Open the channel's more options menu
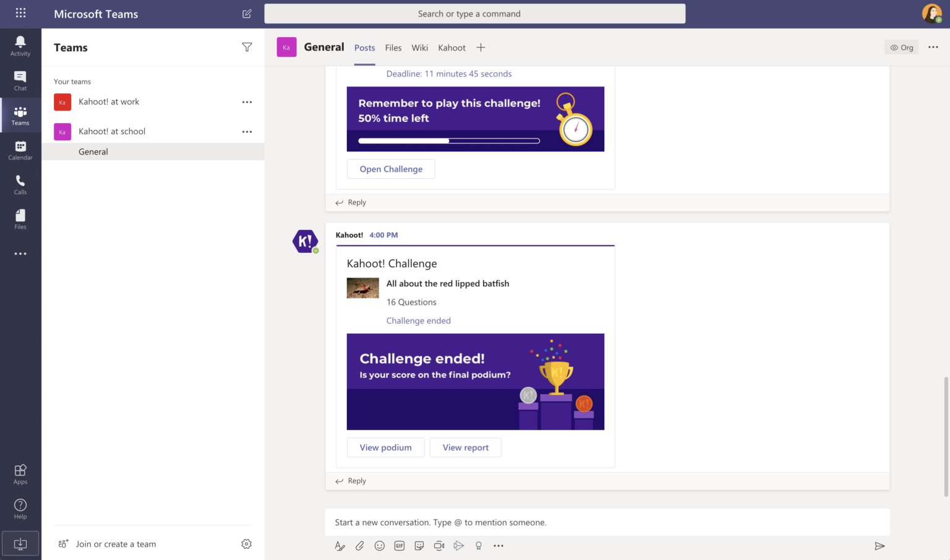The width and height of the screenshot is (950, 560). point(933,47)
